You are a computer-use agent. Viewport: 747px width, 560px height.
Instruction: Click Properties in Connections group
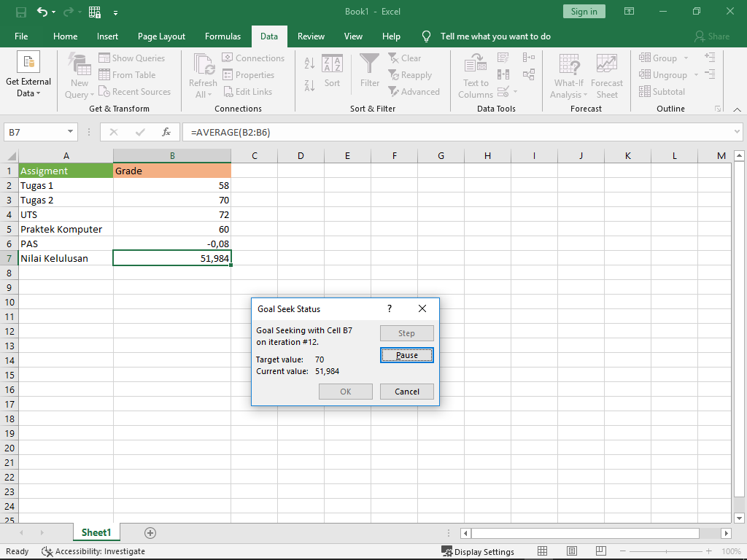click(x=248, y=75)
